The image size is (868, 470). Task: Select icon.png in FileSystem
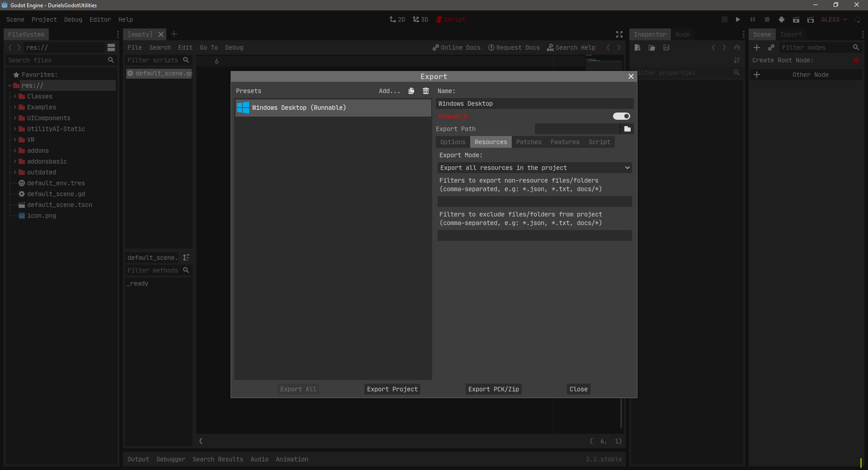point(42,216)
